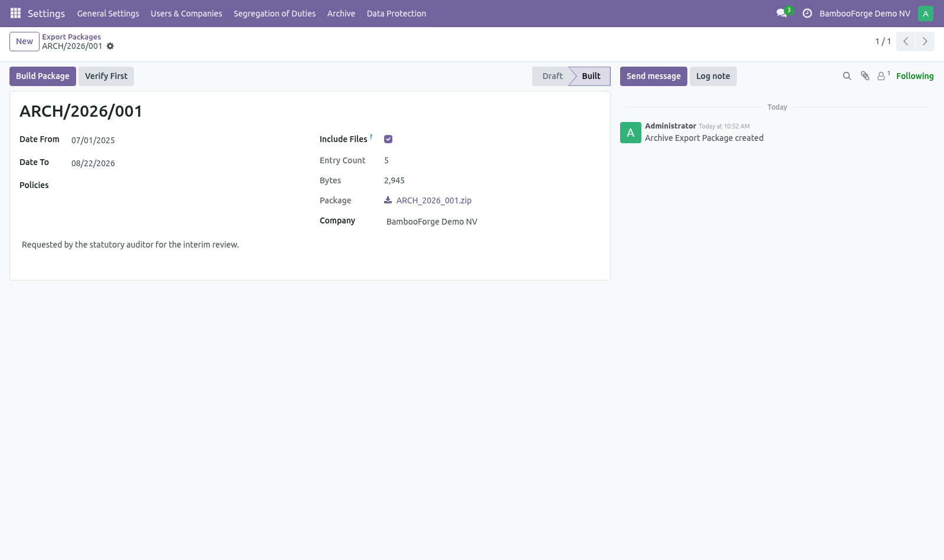Click the Log note button
Screen dimensions: 944x560
point(713,76)
